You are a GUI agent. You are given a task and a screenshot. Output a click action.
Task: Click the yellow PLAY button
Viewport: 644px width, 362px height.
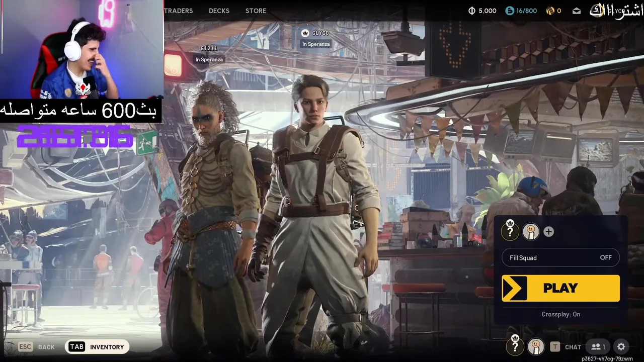click(x=560, y=288)
